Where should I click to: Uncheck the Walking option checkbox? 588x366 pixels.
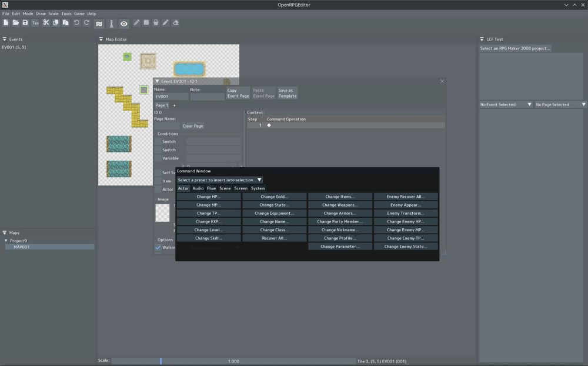158,247
